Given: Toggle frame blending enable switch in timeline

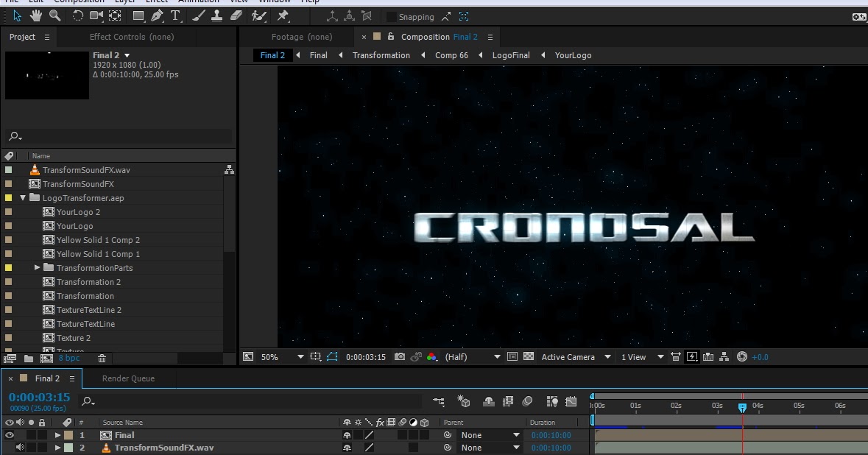Looking at the screenshot, I should pyautogui.click(x=508, y=401).
